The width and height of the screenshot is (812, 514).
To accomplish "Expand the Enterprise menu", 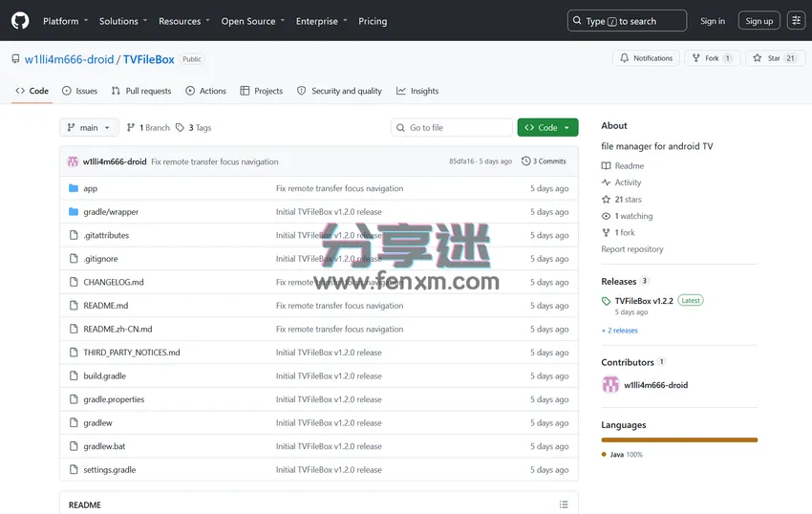I will [321, 21].
